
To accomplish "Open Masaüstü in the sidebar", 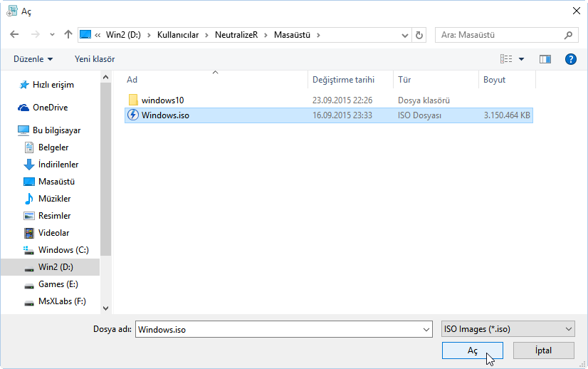I will (x=49, y=182).
